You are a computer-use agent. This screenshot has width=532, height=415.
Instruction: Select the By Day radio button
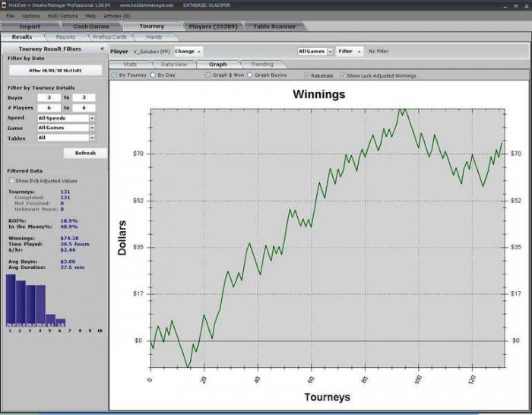click(153, 75)
